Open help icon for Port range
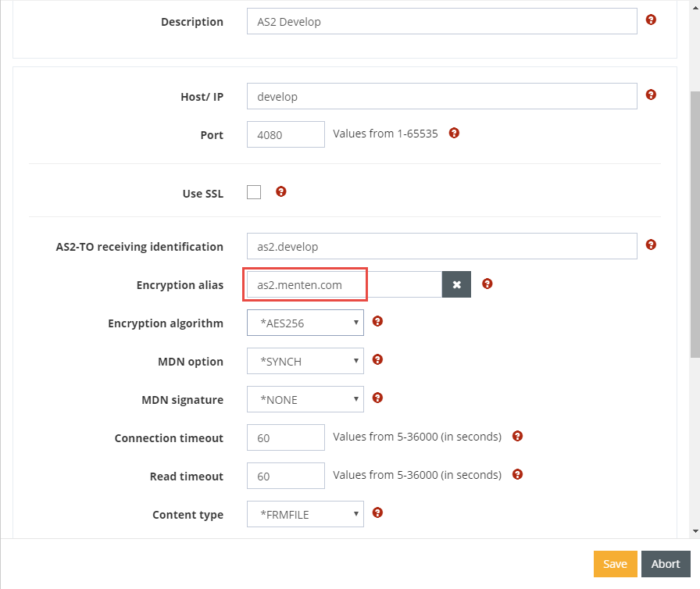 [x=454, y=133]
